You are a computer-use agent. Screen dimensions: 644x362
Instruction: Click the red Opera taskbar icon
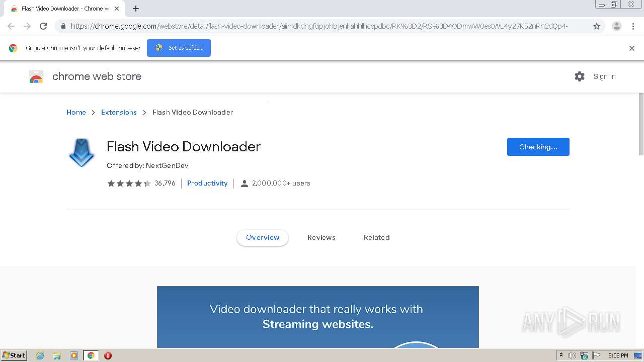(108, 355)
